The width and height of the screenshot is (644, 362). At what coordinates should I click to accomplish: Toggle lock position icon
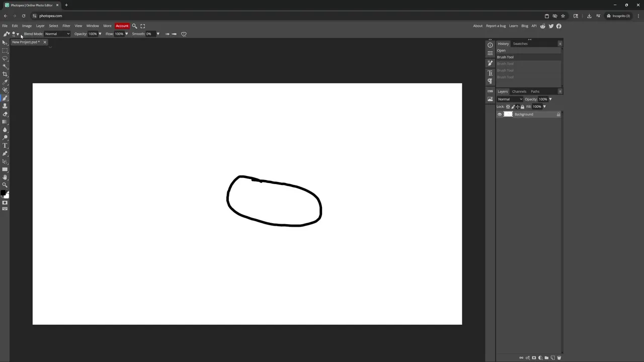click(517, 107)
